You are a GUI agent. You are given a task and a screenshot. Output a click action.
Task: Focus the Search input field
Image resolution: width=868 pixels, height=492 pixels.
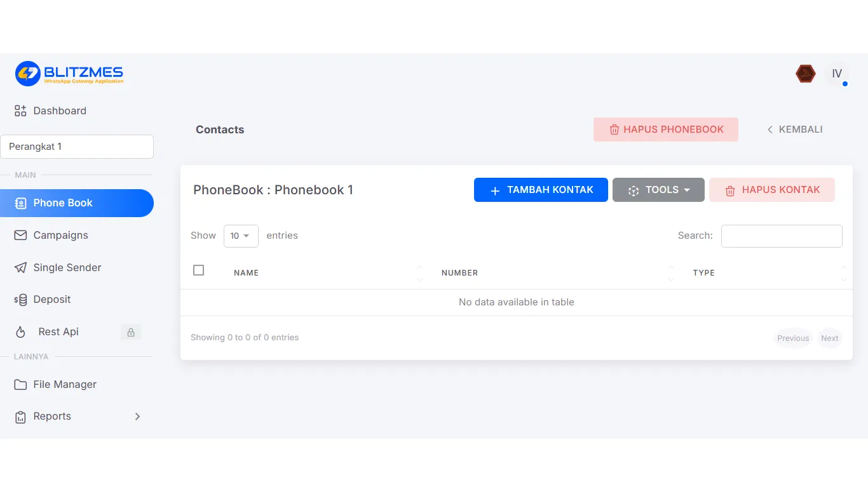click(782, 236)
